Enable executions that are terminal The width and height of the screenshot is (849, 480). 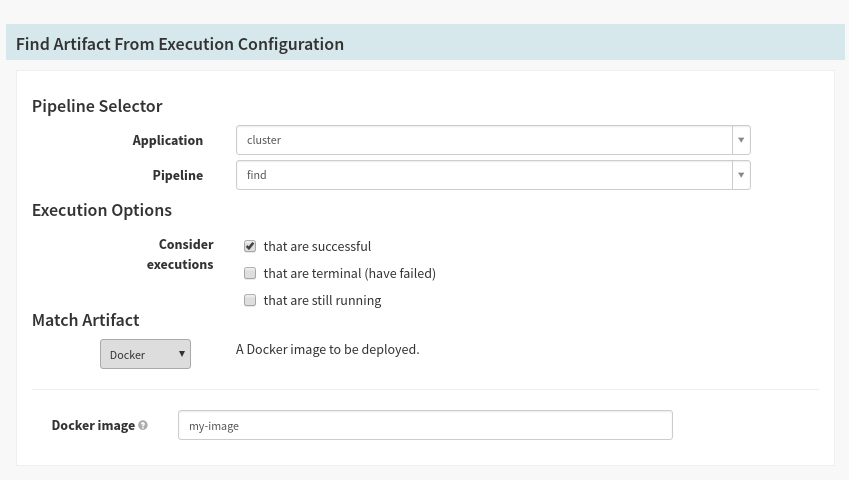250,273
